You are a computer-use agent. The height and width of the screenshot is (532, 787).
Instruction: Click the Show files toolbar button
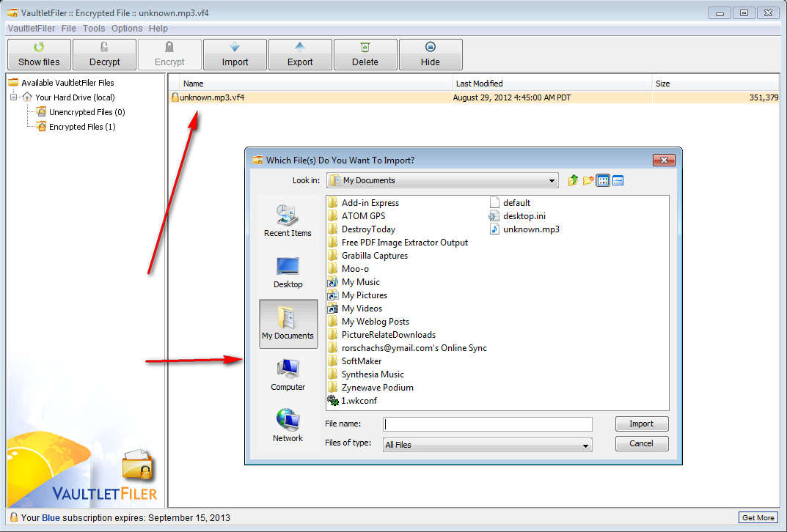(x=39, y=55)
